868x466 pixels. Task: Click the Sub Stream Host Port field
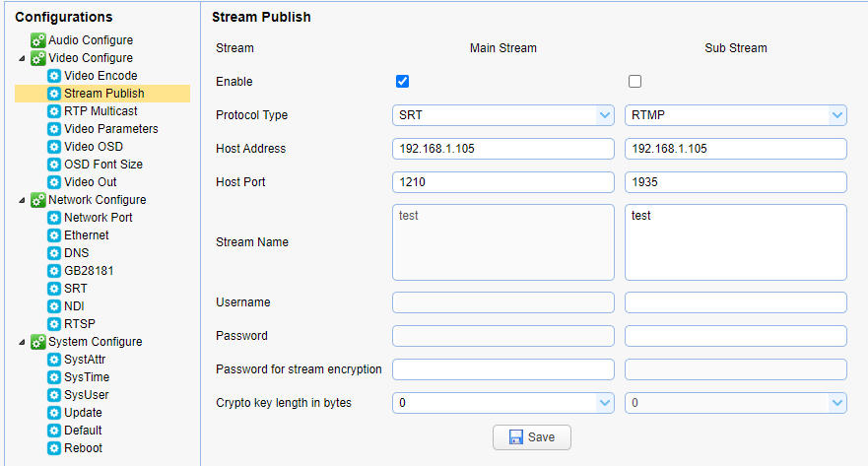pos(735,182)
